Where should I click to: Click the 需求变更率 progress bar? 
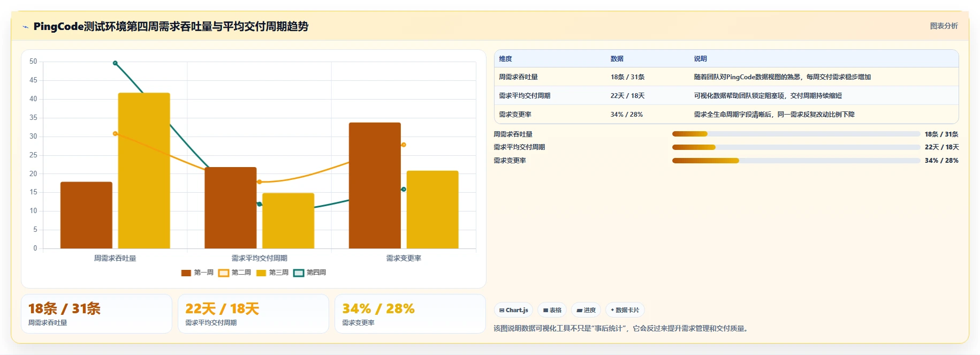796,161
